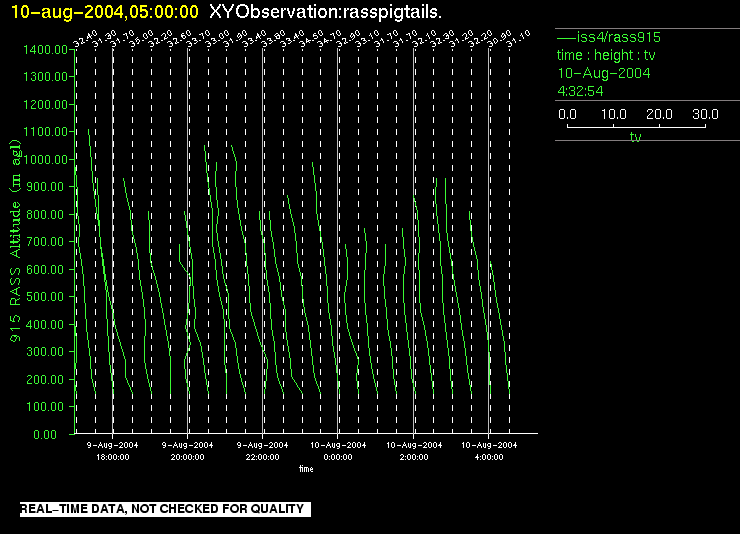Click the 9-Aug-2004 18:00:00 time axis label
The image size is (740, 534).
tap(112, 450)
